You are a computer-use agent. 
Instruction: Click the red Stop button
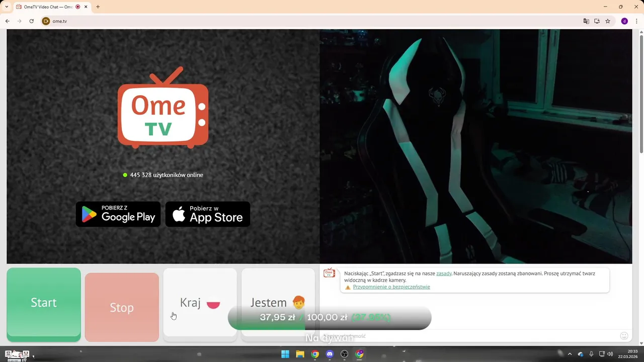tap(122, 307)
